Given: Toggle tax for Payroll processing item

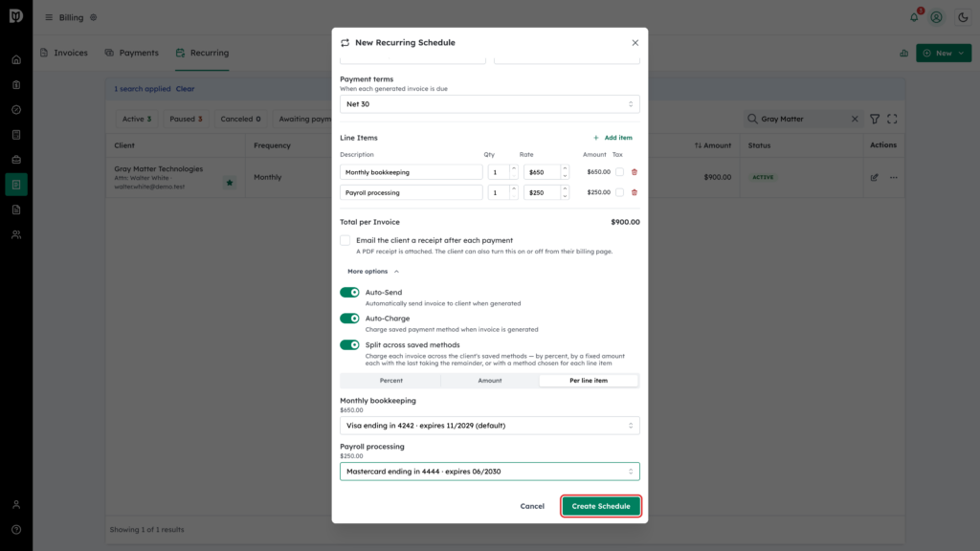Looking at the screenshot, I should coord(619,192).
